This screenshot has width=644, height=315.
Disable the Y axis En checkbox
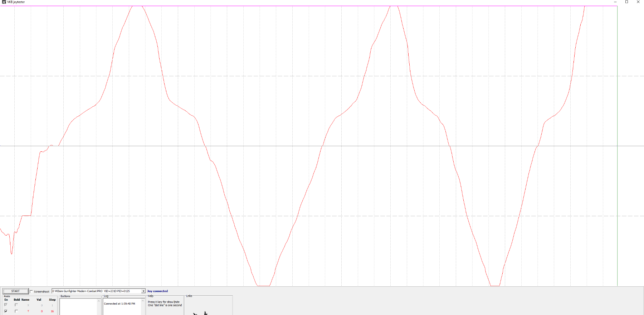point(6,311)
